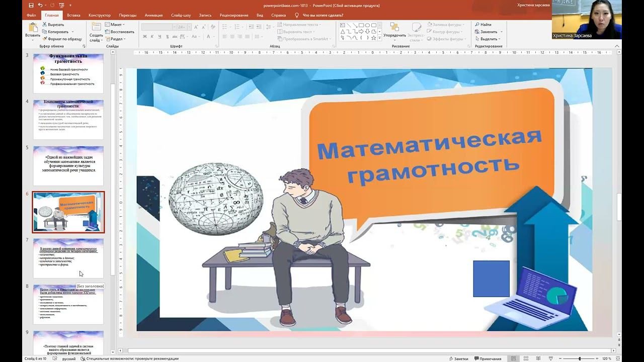This screenshot has height=362, width=644.
Task: Select slide 5 thumbnail
Action: [x=68, y=165]
